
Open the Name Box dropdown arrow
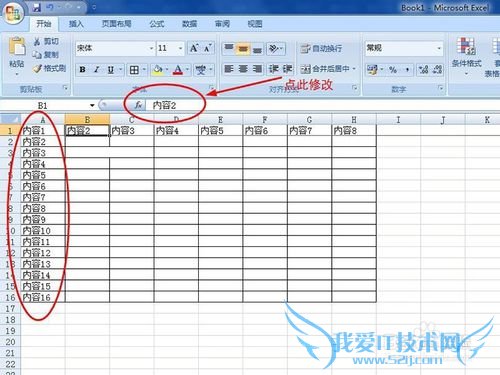point(92,106)
